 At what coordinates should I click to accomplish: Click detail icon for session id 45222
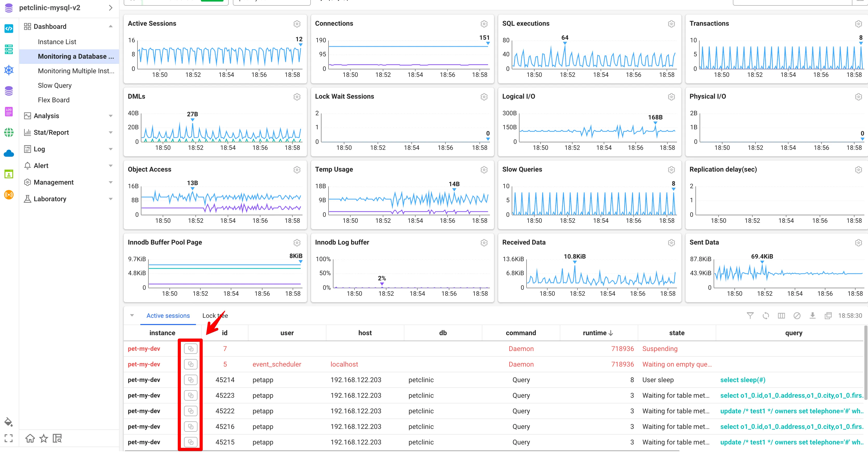tap(190, 411)
